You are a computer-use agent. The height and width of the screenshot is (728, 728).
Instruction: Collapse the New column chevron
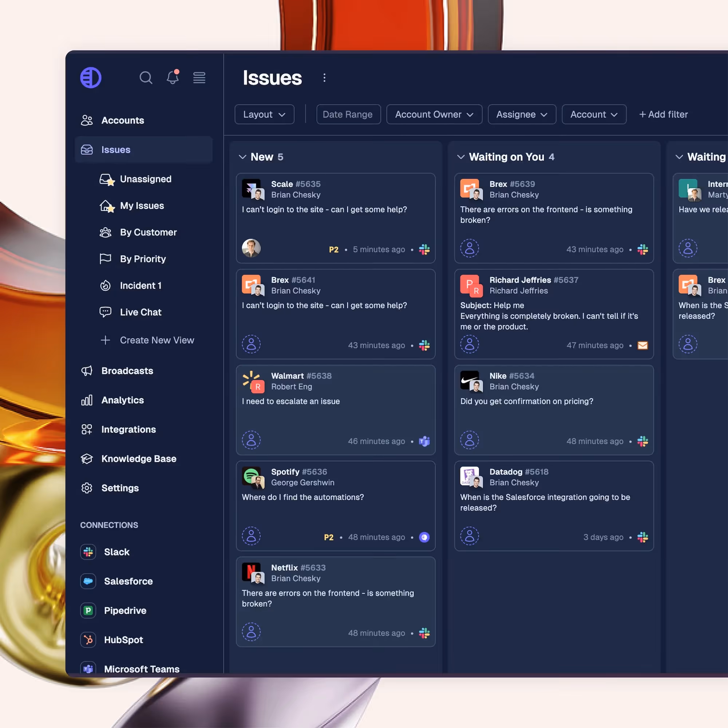[x=243, y=157]
